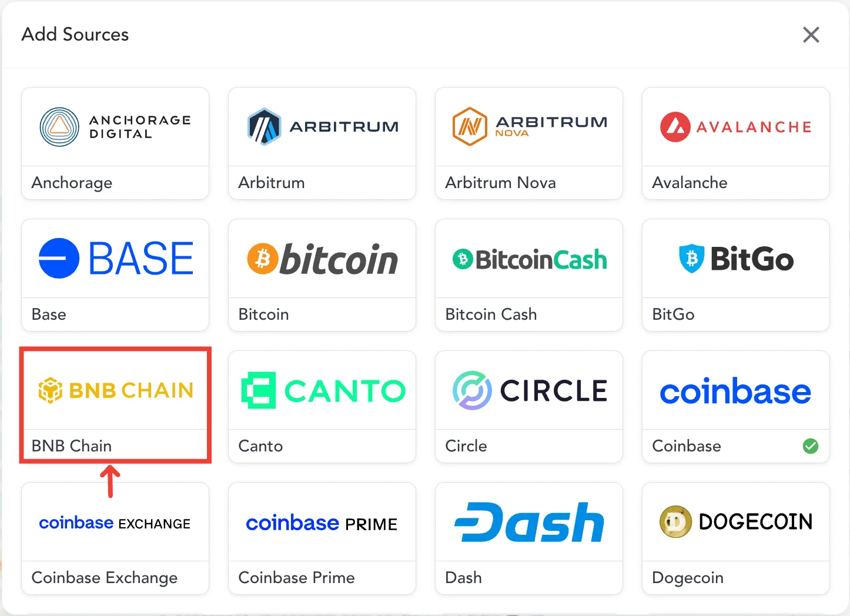
Task: Click the Add Sources title
Action: click(75, 35)
